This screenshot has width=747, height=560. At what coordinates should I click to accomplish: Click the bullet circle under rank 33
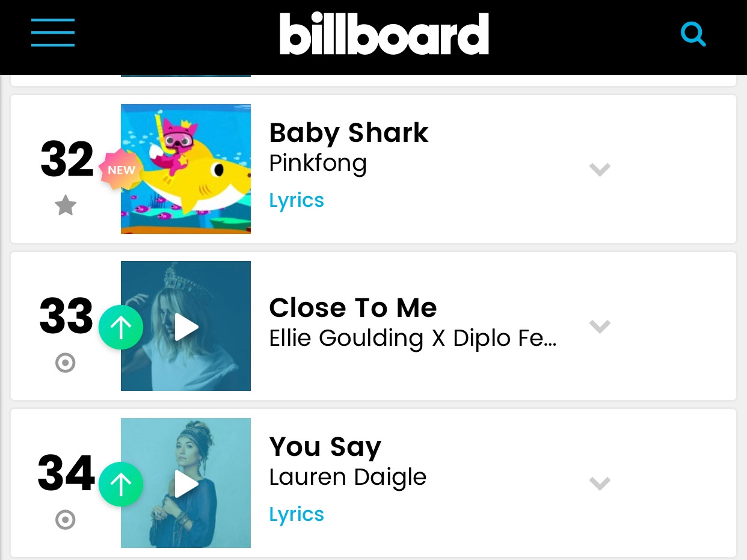point(66,363)
